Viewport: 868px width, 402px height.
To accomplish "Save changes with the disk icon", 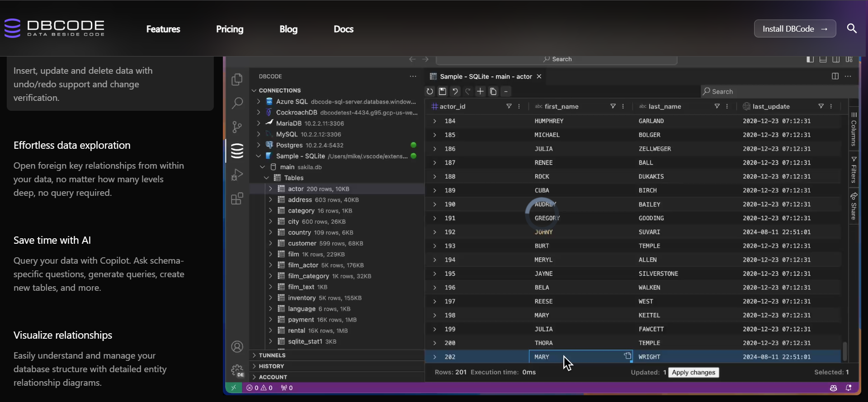I will [442, 91].
